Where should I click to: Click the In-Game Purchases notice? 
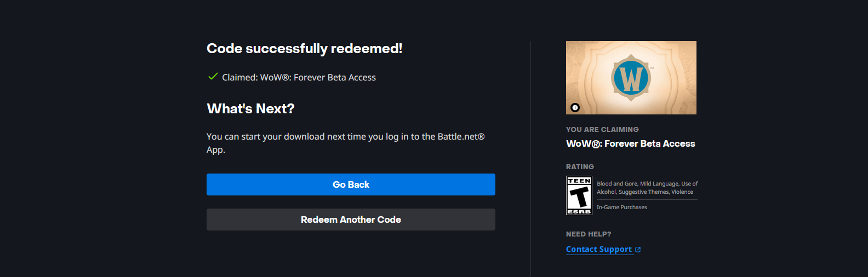click(x=622, y=207)
